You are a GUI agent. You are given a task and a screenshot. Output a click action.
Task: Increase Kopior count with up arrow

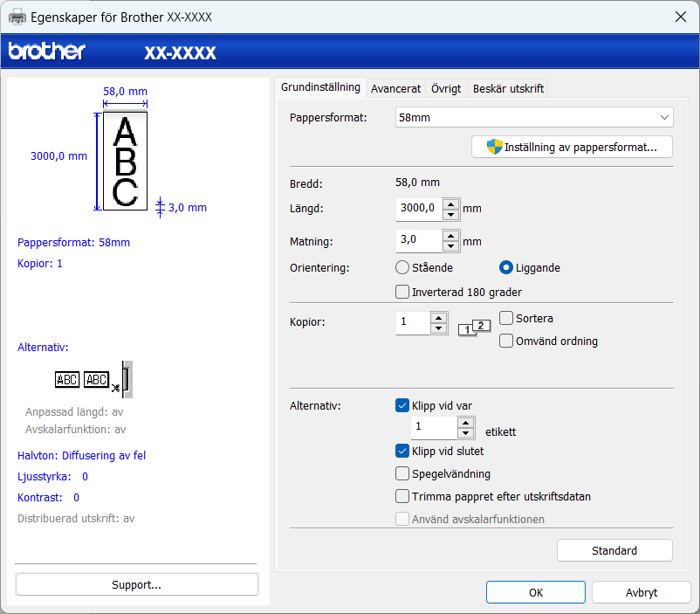[x=439, y=317]
